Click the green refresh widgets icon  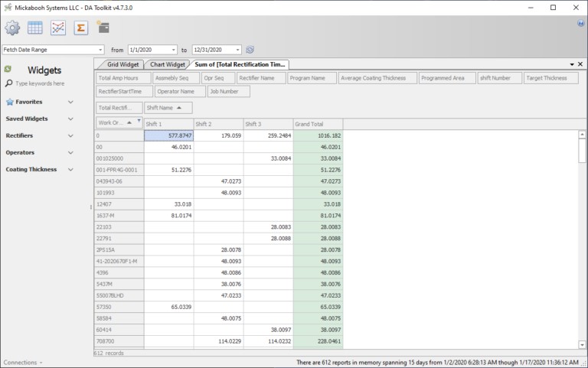8,69
